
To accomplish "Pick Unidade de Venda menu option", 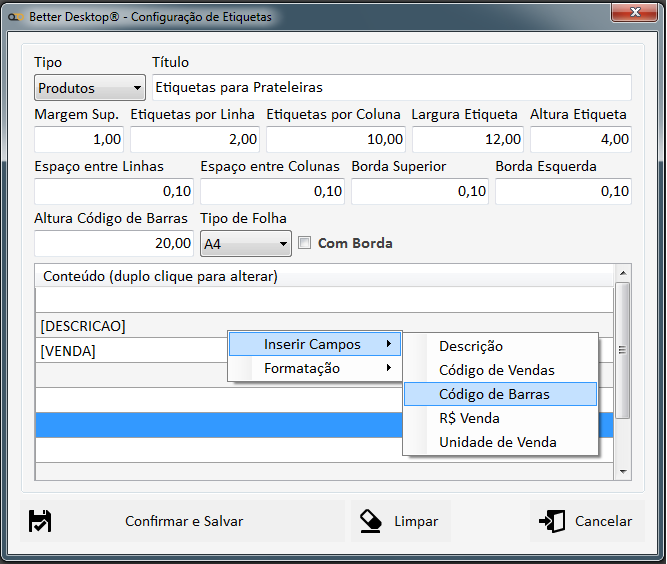I will pyautogui.click(x=499, y=442).
